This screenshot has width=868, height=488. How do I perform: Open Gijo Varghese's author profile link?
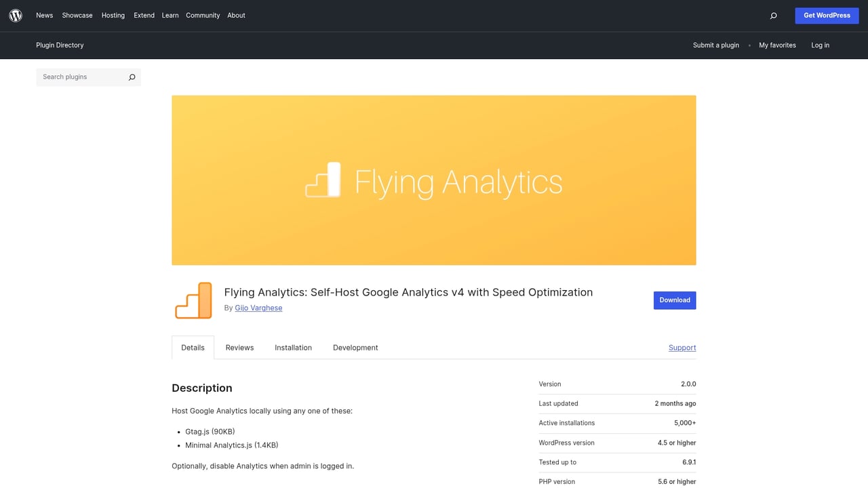(258, 307)
